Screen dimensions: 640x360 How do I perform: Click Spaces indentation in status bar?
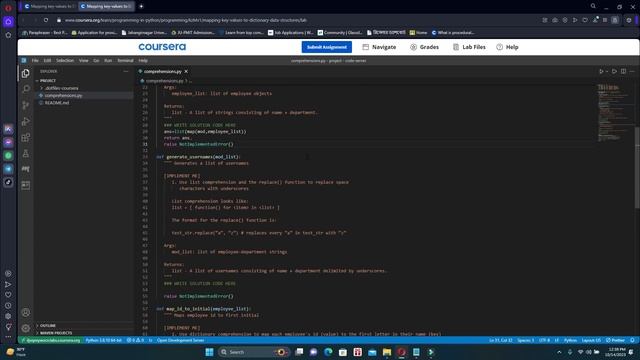[x=526, y=340]
